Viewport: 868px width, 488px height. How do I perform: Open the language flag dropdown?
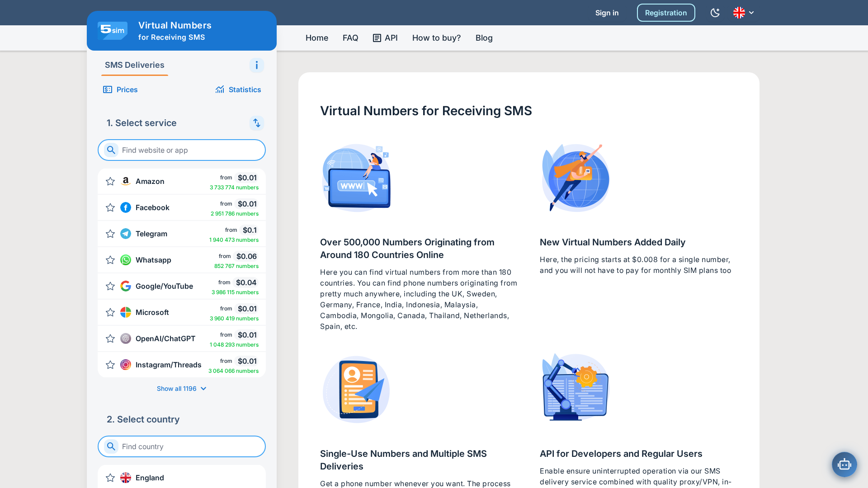pyautogui.click(x=744, y=13)
